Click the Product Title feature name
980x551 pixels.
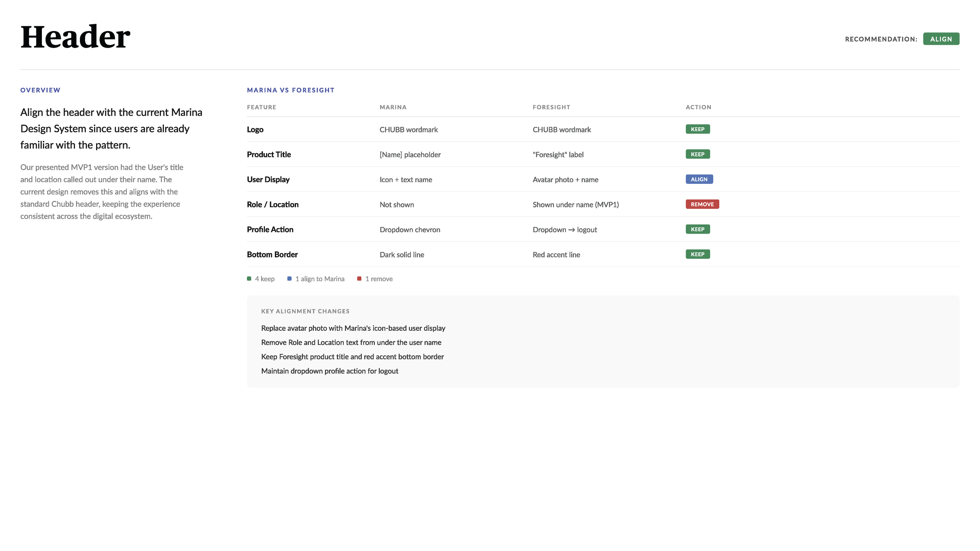269,155
